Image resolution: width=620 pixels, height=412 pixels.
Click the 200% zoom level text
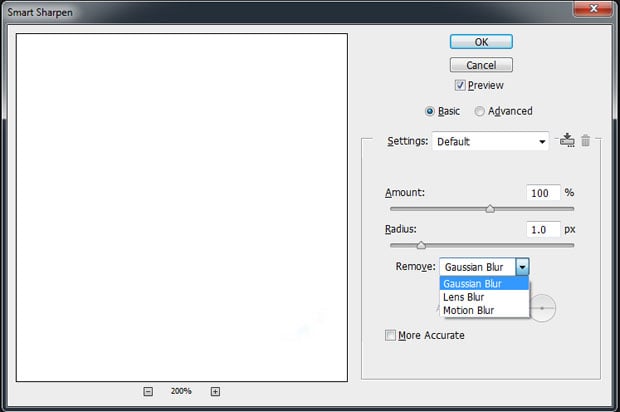click(181, 391)
